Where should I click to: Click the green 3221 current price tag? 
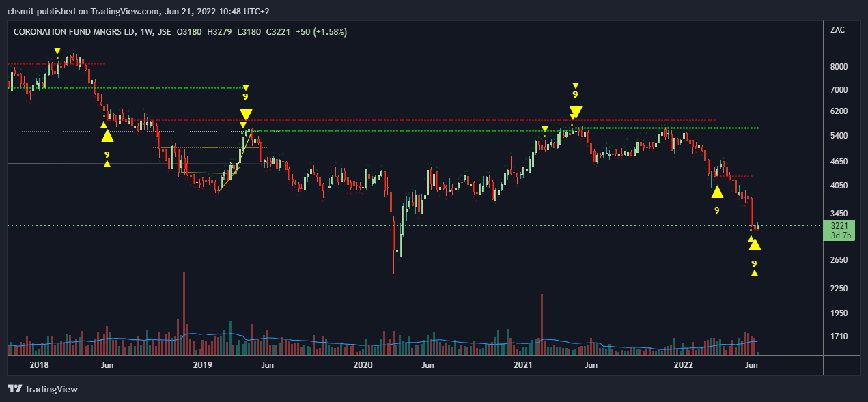[839, 225]
